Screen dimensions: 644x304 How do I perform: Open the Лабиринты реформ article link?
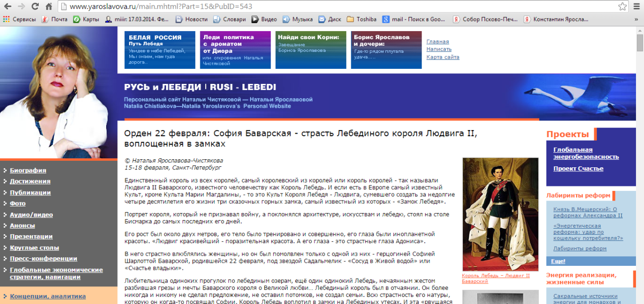[x=580, y=249]
